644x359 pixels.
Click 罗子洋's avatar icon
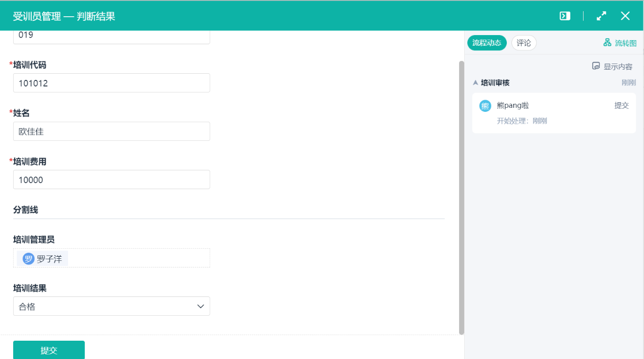[28, 259]
